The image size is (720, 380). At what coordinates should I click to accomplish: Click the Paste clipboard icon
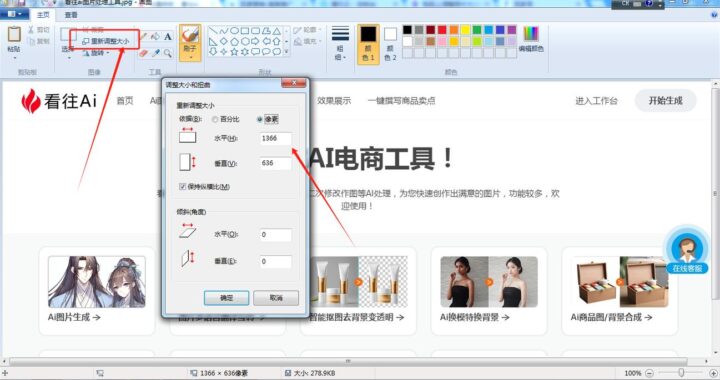(x=14, y=34)
